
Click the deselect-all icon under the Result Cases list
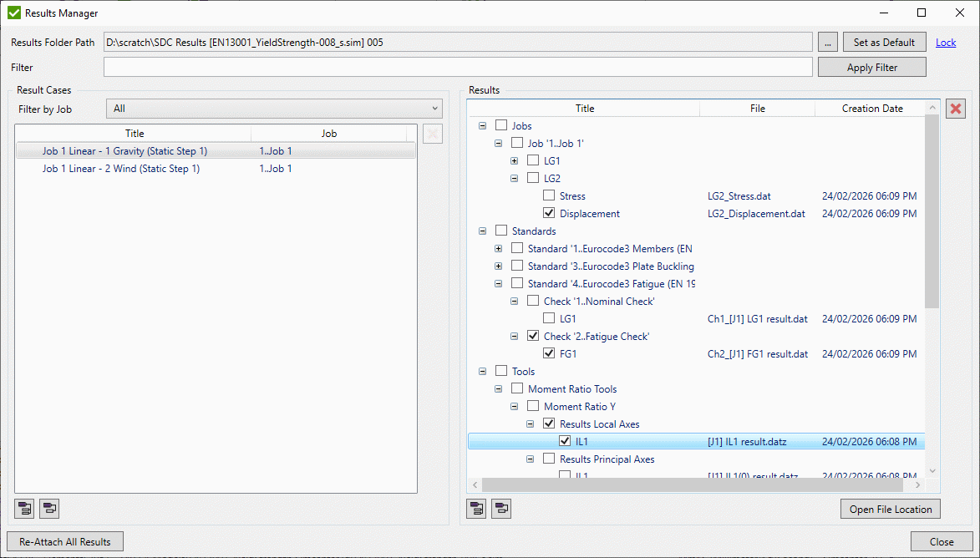pyautogui.click(x=49, y=509)
